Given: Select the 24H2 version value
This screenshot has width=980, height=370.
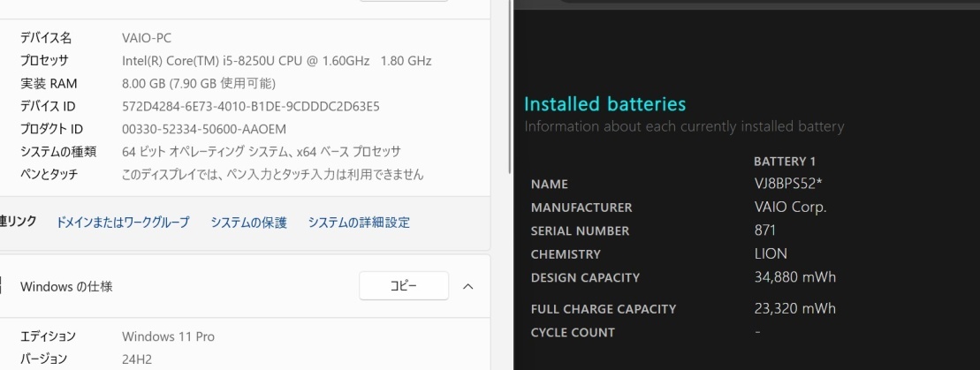Looking at the screenshot, I should [137, 359].
